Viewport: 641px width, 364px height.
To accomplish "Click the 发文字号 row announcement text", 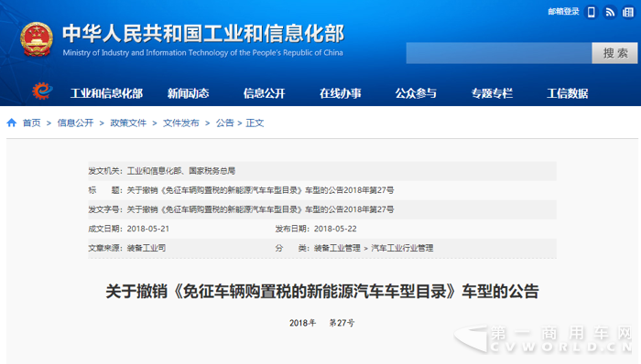I will [x=260, y=209].
